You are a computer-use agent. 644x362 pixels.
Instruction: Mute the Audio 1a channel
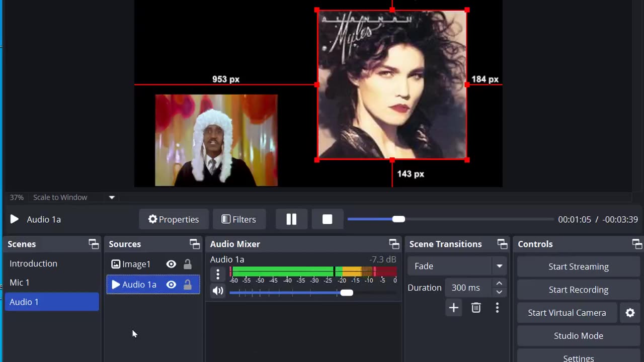point(218,291)
